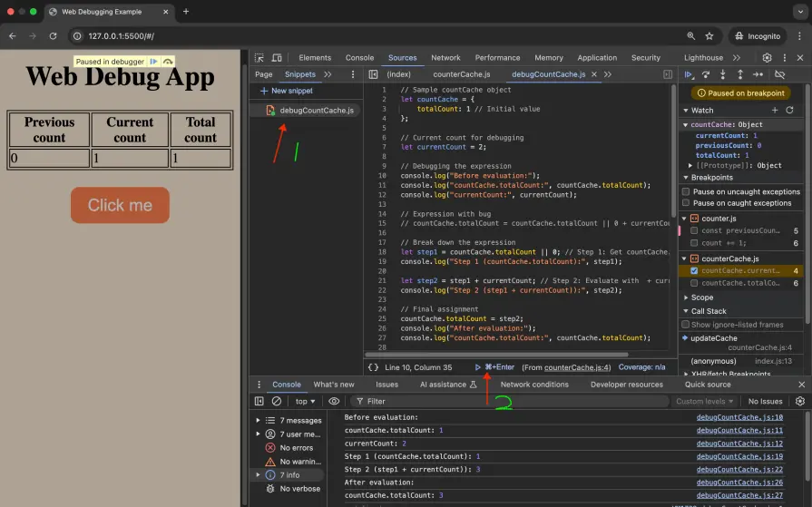Click the pretty print braces icon
Viewport: 812px width, 507px height.
(x=373, y=367)
